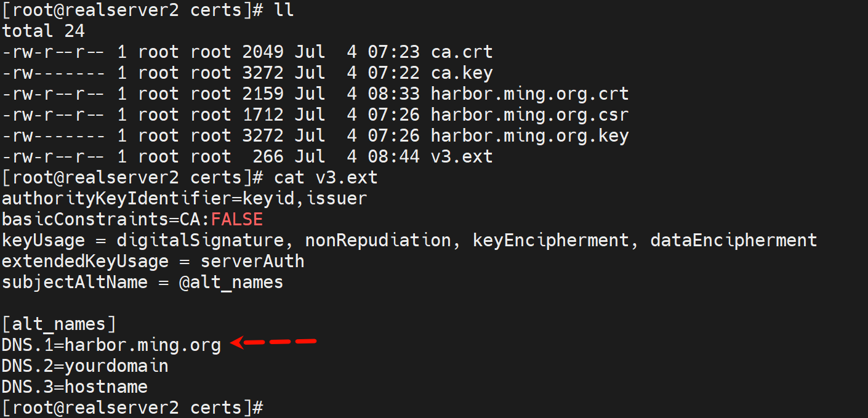This screenshot has width=868, height=418.
Task: Click v3.ext filename in the file listing
Action: [462, 156]
